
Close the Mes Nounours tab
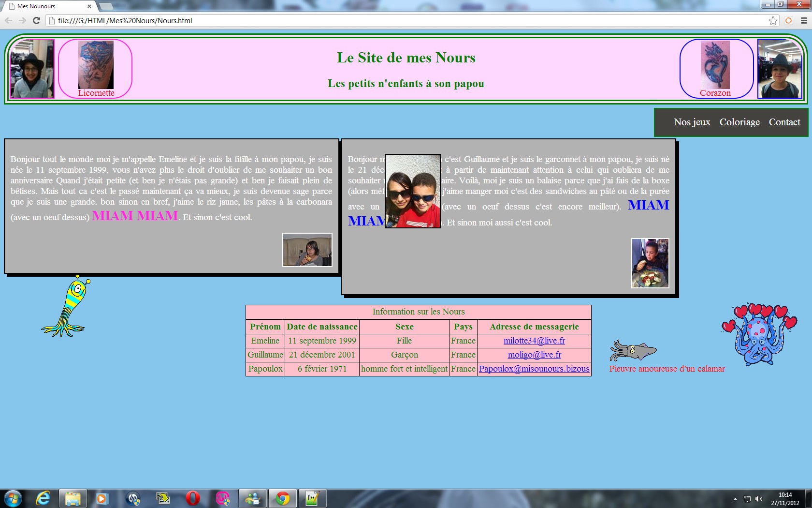89,6
